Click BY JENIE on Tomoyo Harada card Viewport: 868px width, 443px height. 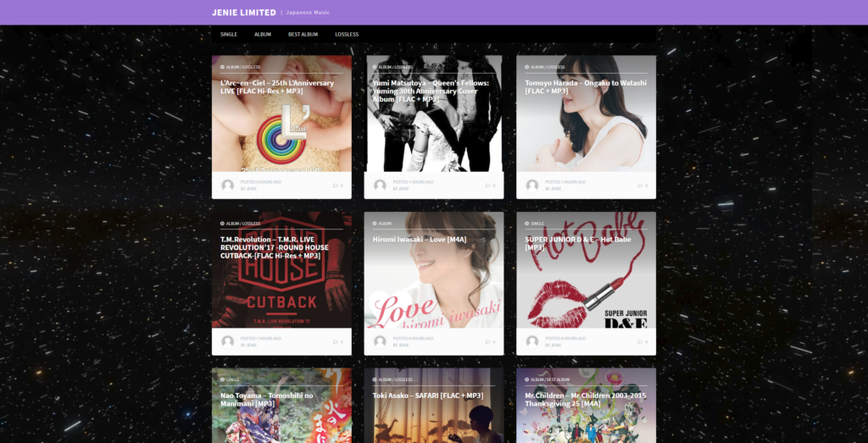(553, 189)
